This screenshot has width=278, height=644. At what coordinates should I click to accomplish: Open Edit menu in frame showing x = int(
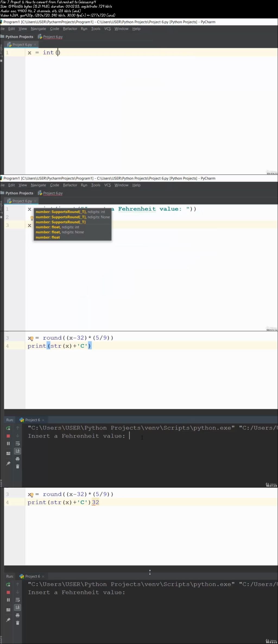(x=12, y=29)
